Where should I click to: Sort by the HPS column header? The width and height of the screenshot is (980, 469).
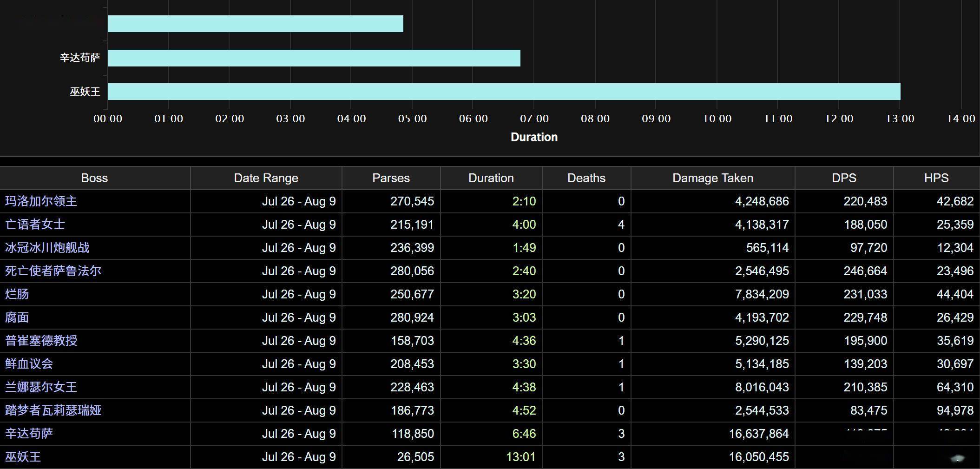click(x=936, y=178)
